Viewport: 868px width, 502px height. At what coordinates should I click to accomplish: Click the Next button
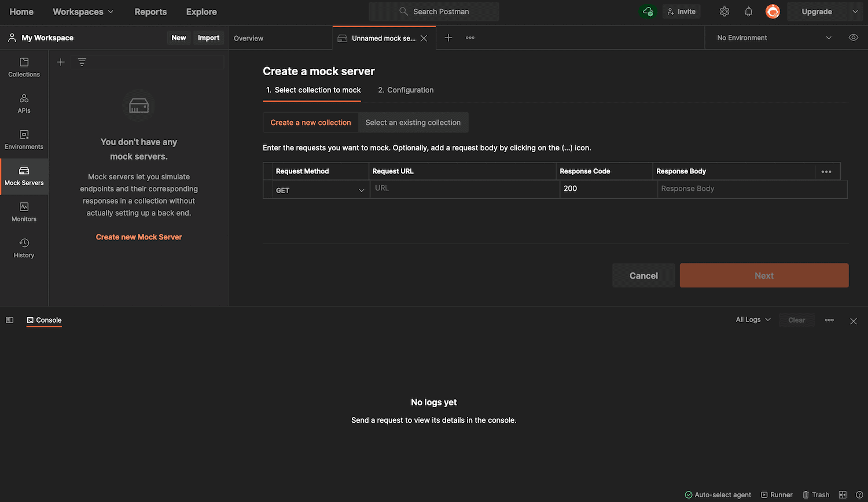click(x=764, y=275)
